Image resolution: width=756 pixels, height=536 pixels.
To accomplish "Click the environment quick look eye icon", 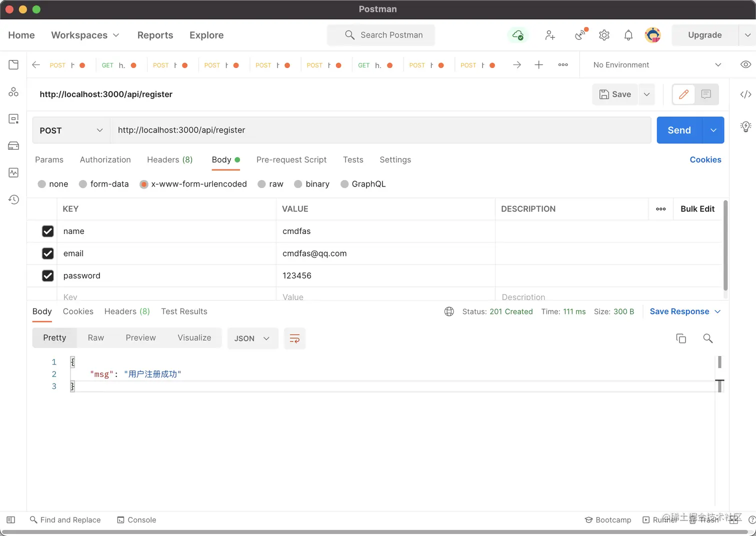I will 745,64.
